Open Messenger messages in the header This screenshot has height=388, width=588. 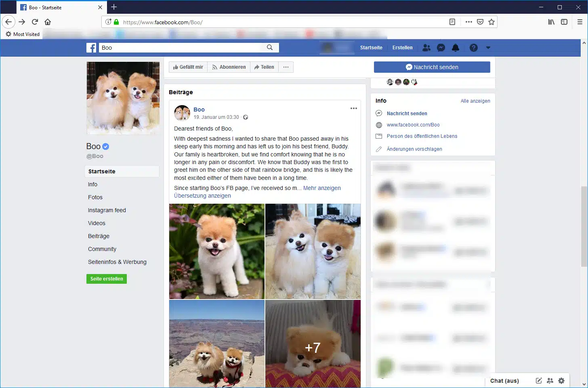pos(441,48)
